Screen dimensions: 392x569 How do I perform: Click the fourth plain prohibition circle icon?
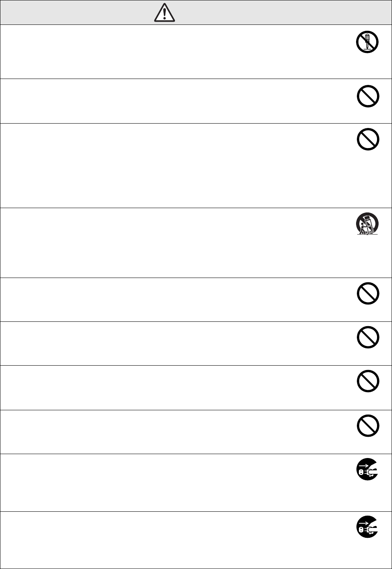coord(368,338)
